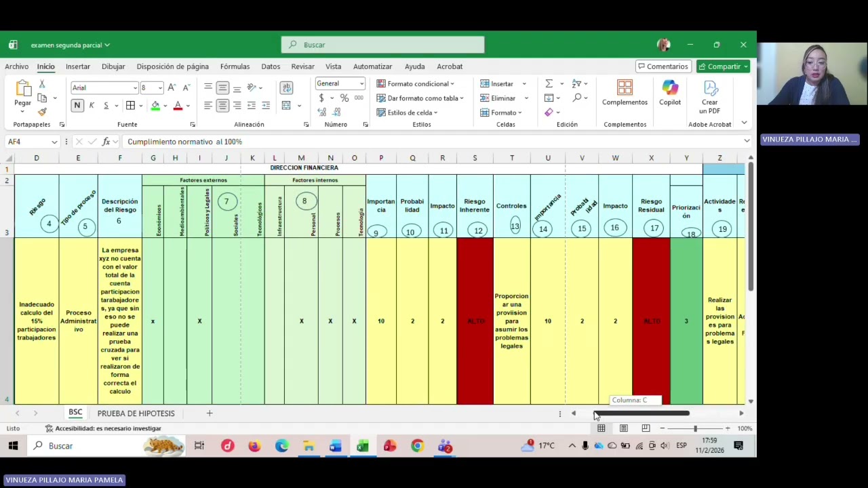Click the decrease decimals icon
The image size is (868, 488).
pyautogui.click(x=337, y=112)
